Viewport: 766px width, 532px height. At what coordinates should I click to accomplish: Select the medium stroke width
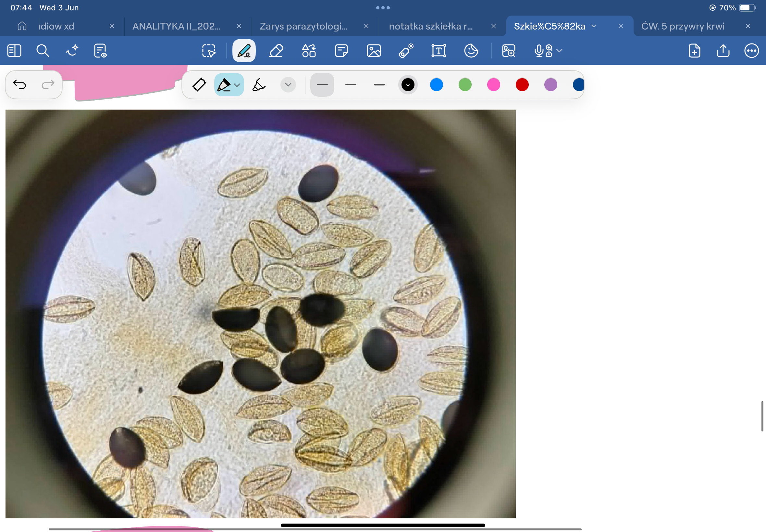[351, 85]
